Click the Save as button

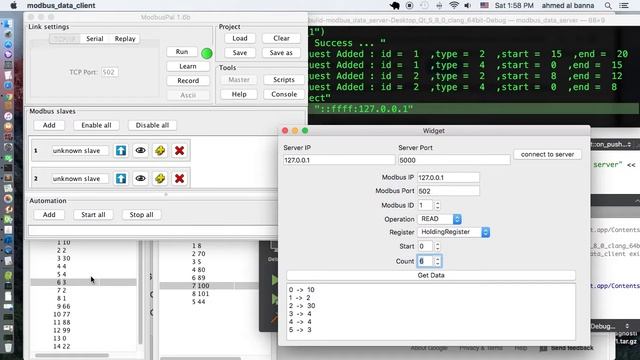(281, 53)
